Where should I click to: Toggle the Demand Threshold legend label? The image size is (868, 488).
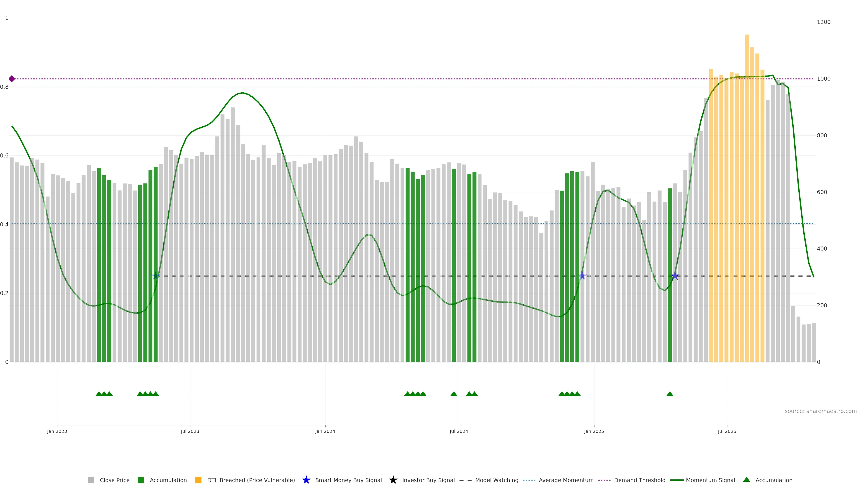click(x=639, y=480)
